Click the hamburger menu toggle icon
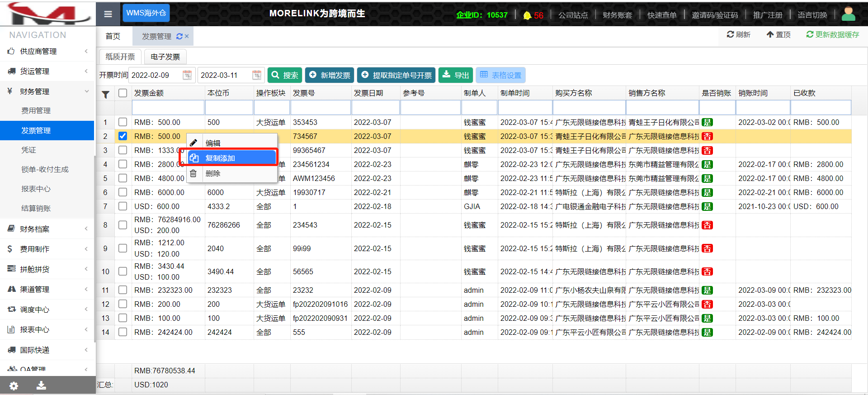 (108, 14)
